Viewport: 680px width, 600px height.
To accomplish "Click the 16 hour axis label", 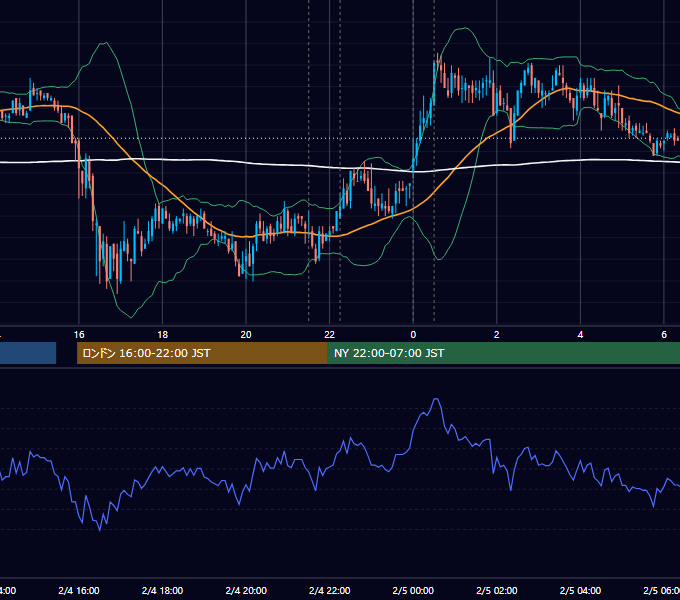I will (79, 335).
